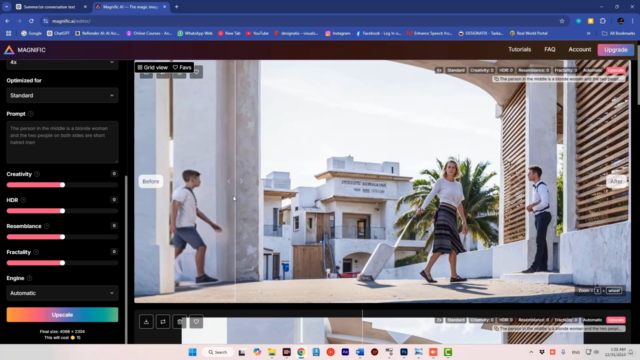Click the gradient Upscale button

[62, 315]
